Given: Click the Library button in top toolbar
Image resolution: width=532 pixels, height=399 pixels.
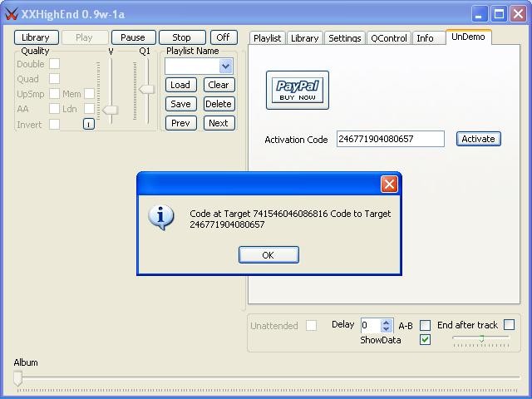Looking at the screenshot, I should (37, 37).
